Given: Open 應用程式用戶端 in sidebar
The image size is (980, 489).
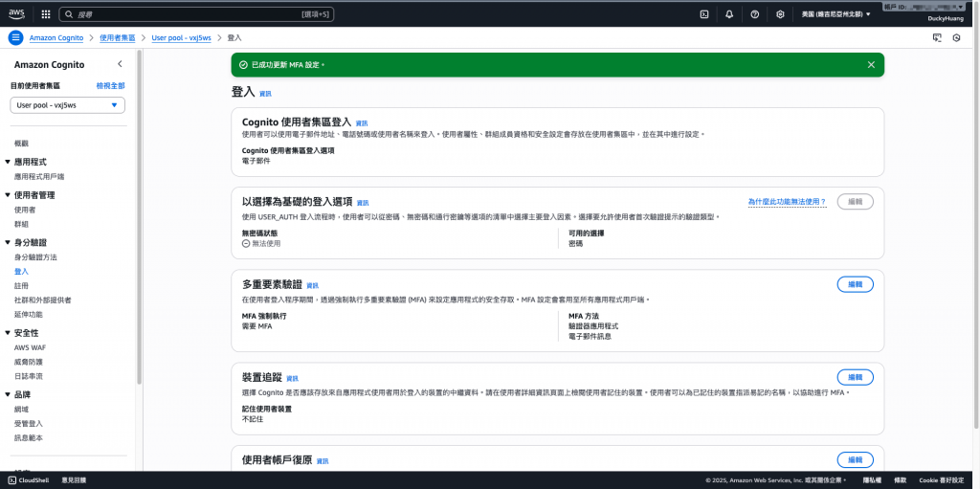Looking at the screenshot, I should [39, 177].
